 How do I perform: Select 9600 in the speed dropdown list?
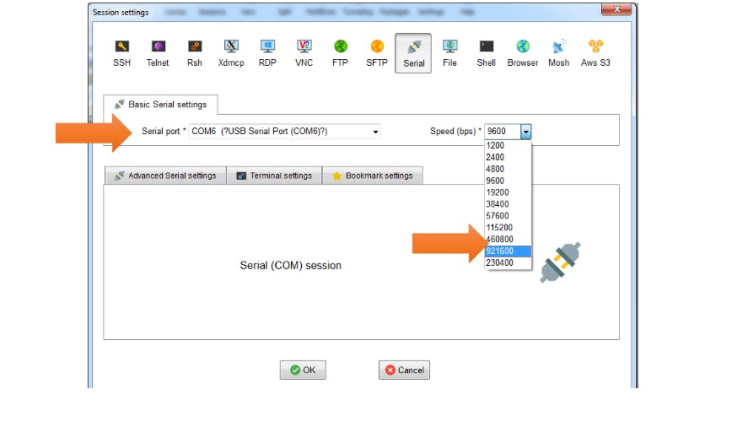point(508,180)
